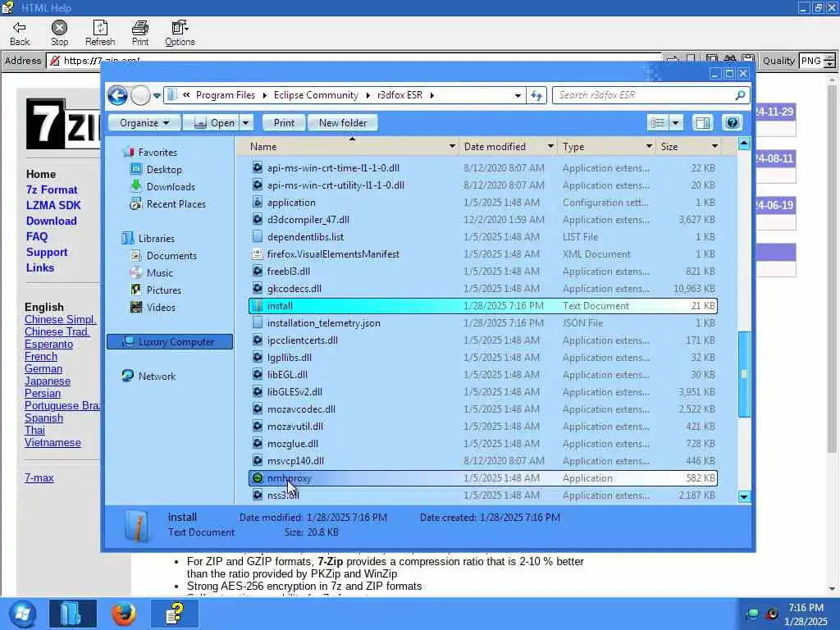Toggle the preview pane button in Explorer
The image size is (840, 630).
pyautogui.click(x=702, y=123)
